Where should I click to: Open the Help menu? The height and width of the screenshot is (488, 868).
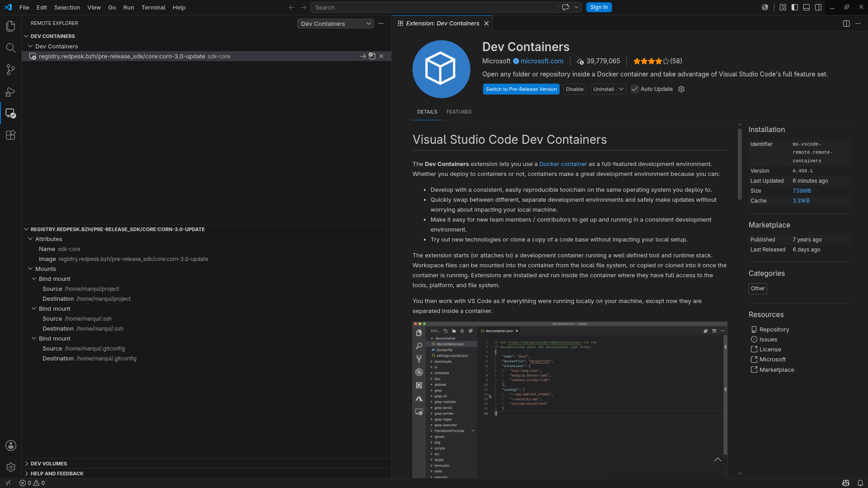pos(179,7)
